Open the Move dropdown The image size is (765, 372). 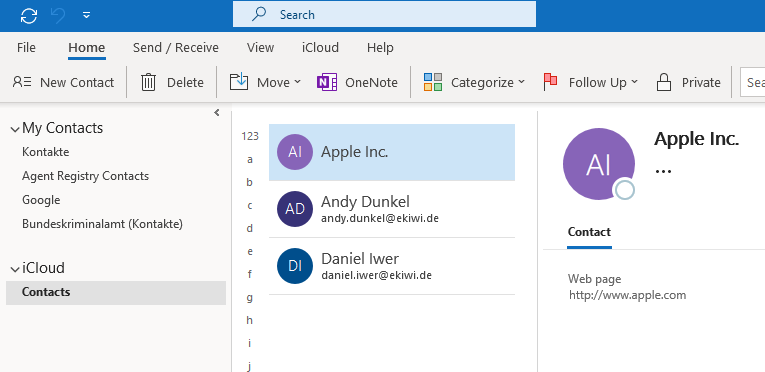tap(265, 83)
